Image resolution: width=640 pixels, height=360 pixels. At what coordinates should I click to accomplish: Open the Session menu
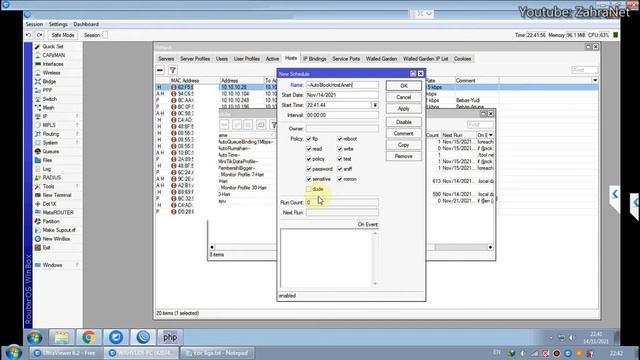[x=34, y=24]
